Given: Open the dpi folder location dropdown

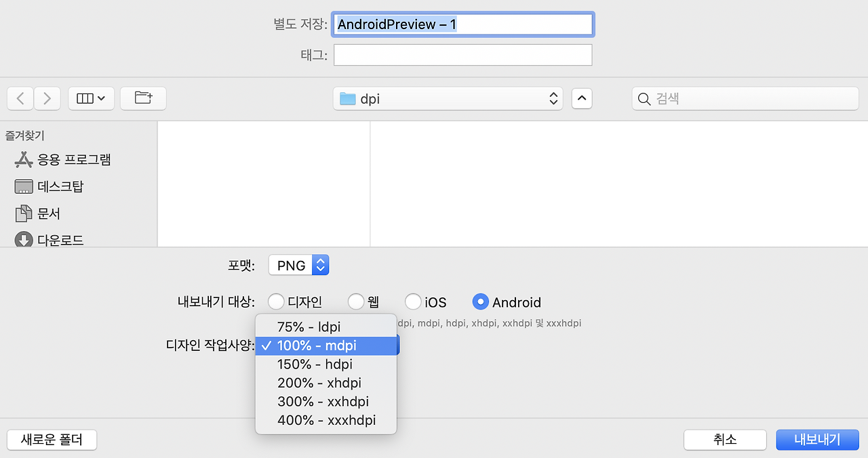Looking at the screenshot, I should (x=448, y=98).
